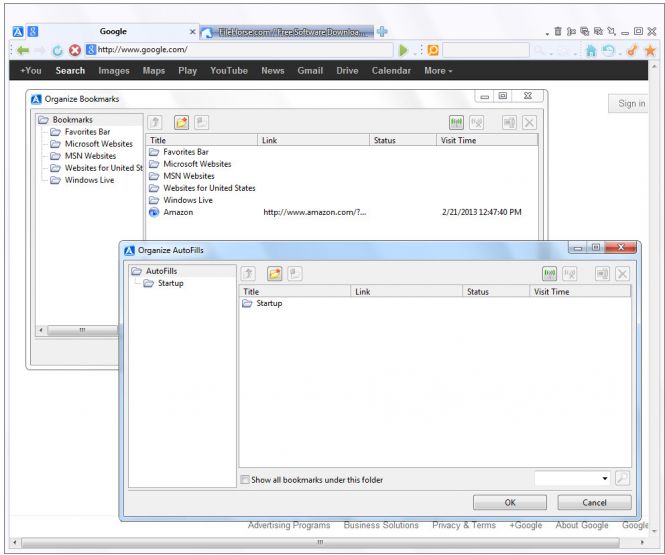The width and height of the screenshot is (665, 555).
Task: Open YouTube in Google navigation bar
Action: (x=229, y=71)
